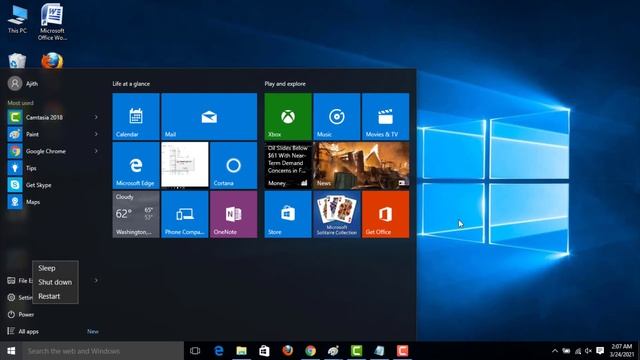Open the Action Center notifications icon
The width and height of the screenshot is (640, 360).
tap(600, 351)
